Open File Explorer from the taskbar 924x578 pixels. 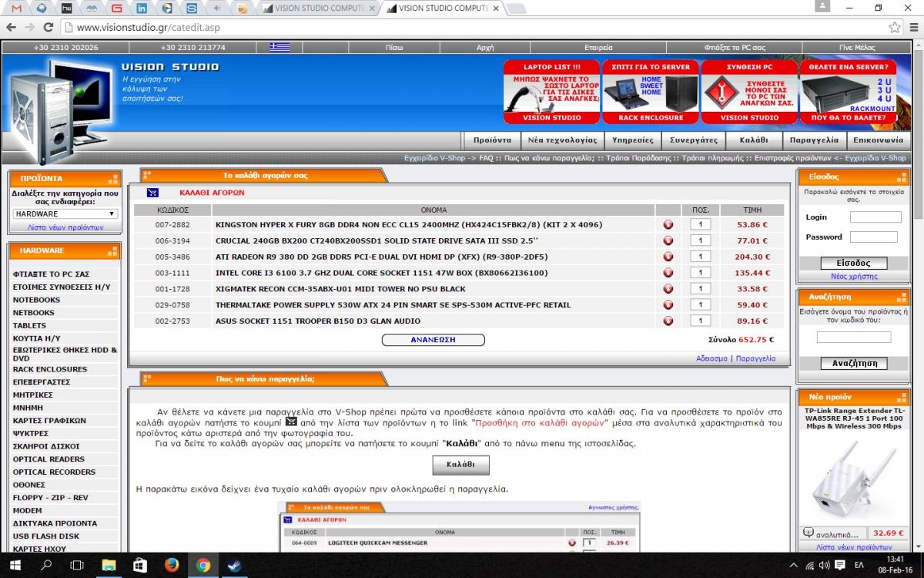click(109, 565)
